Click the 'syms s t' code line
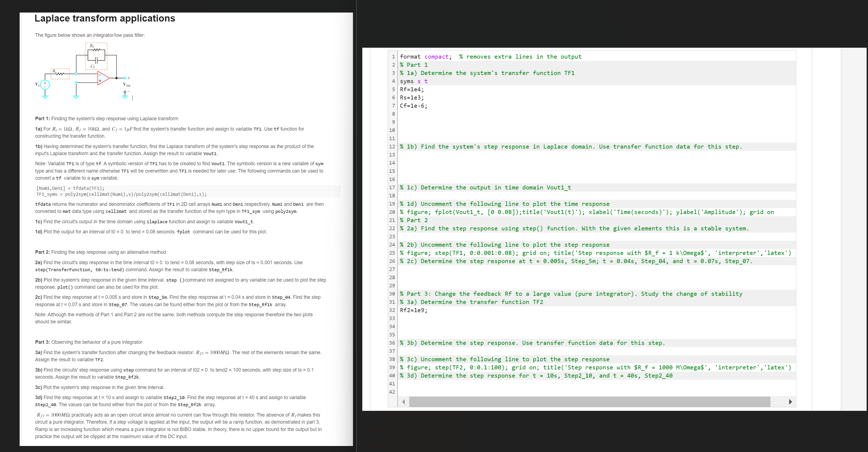The image size is (868, 452). coord(414,81)
